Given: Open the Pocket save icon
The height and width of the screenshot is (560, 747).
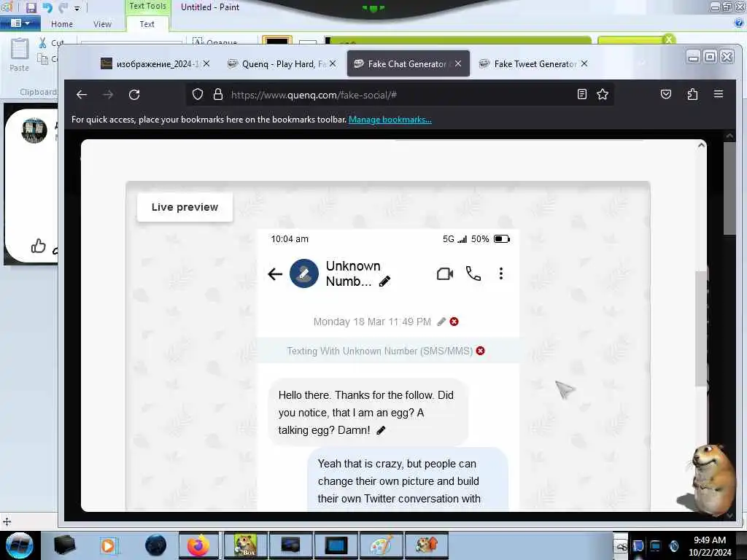Looking at the screenshot, I should pos(666,94).
